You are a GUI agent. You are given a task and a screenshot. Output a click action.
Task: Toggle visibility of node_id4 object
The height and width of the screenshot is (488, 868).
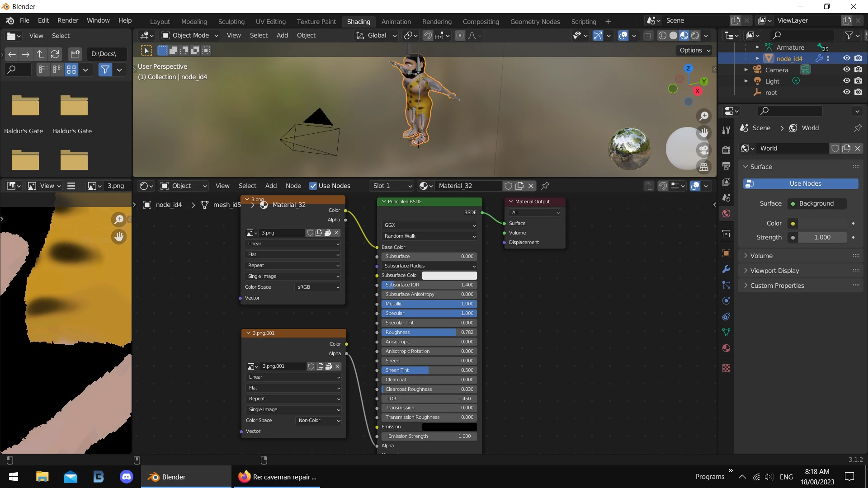pyautogui.click(x=846, y=58)
